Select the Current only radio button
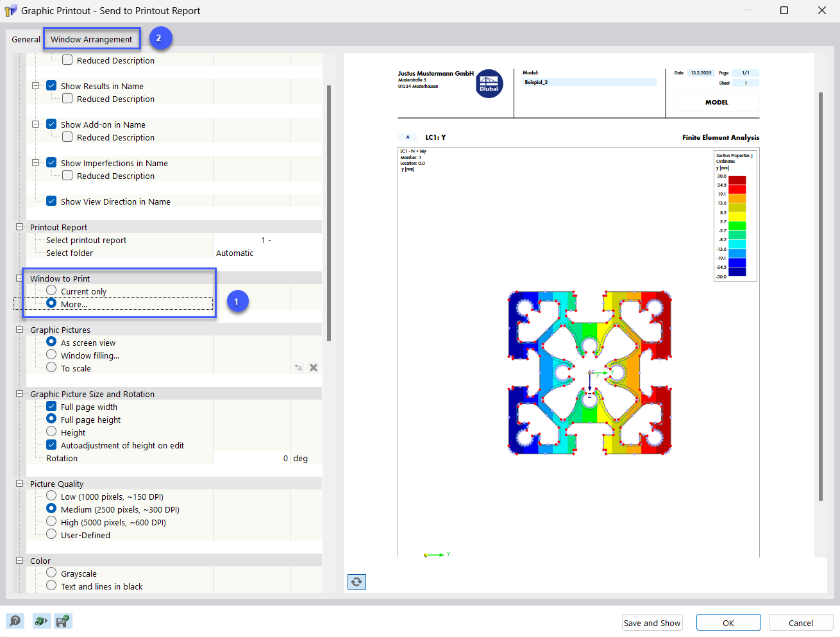The height and width of the screenshot is (637, 840). 51,290
